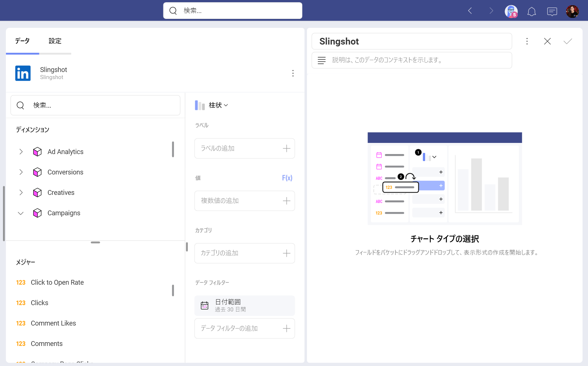Click the column chart type icon
The image size is (588, 366).
(x=200, y=105)
